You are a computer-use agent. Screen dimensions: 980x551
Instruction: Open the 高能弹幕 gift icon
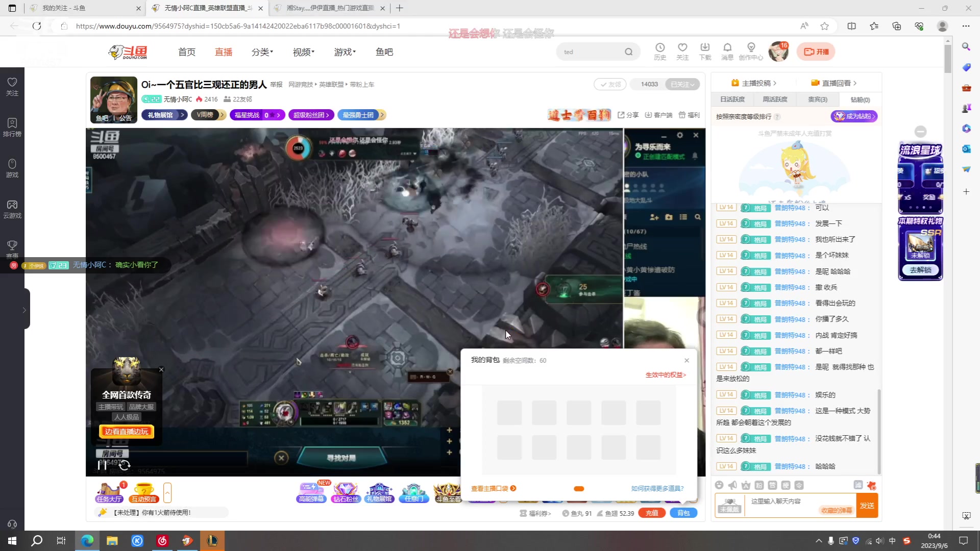[x=311, y=493]
